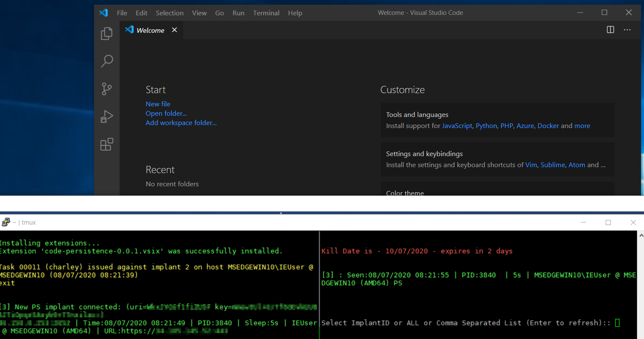
Task: Close the tmux terminal window
Action: pos(633,222)
